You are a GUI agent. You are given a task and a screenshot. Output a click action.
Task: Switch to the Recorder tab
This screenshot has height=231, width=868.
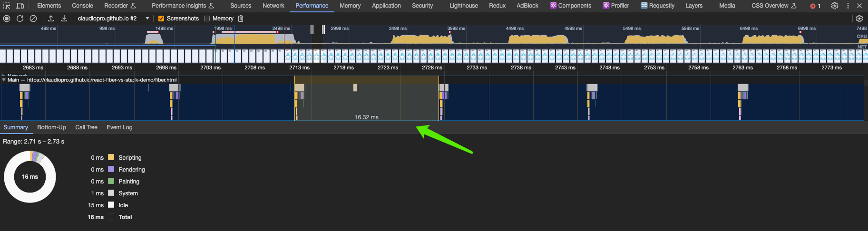pos(120,6)
